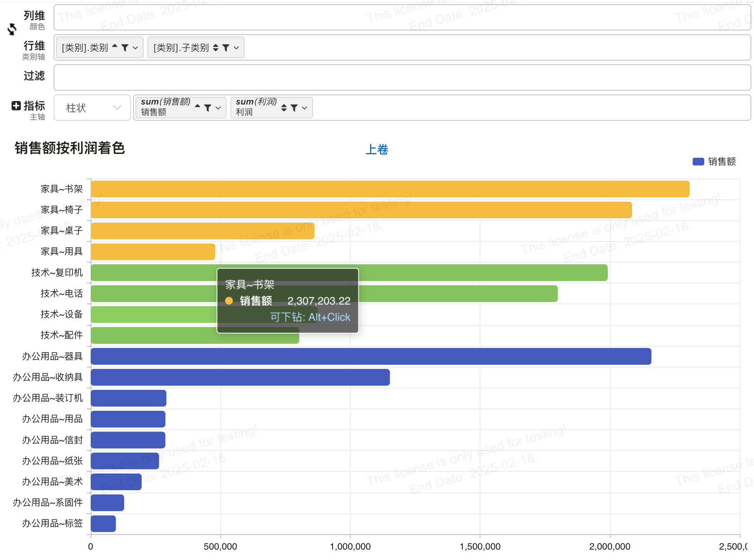Click the sort arrow on sum(销售额) pill
Viewport: 754px width, 560px height.
[198, 106]
